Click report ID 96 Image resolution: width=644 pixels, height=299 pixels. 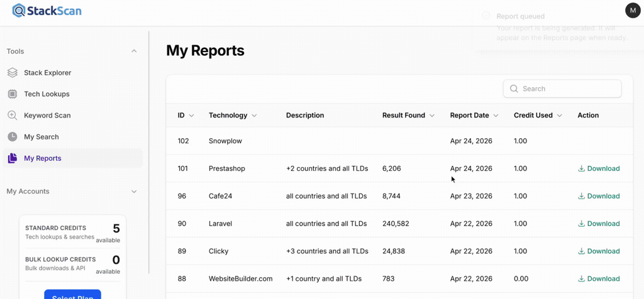coord(182,196)
